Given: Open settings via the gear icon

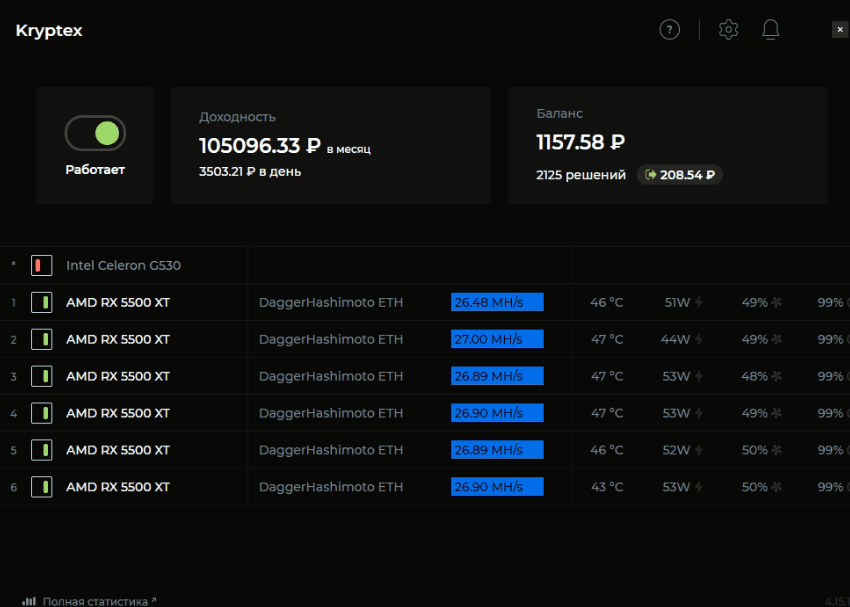Looking at the screenshot, I should (x=728, y=30).
